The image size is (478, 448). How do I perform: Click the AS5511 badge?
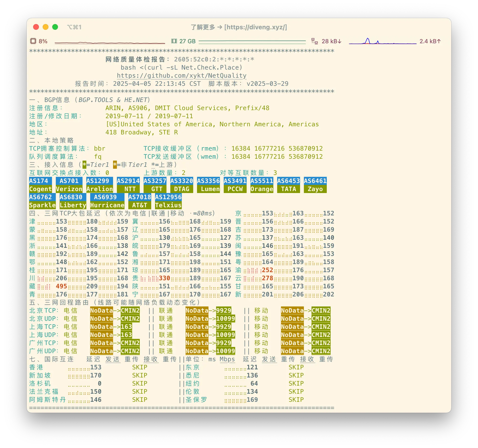point(262,181)
